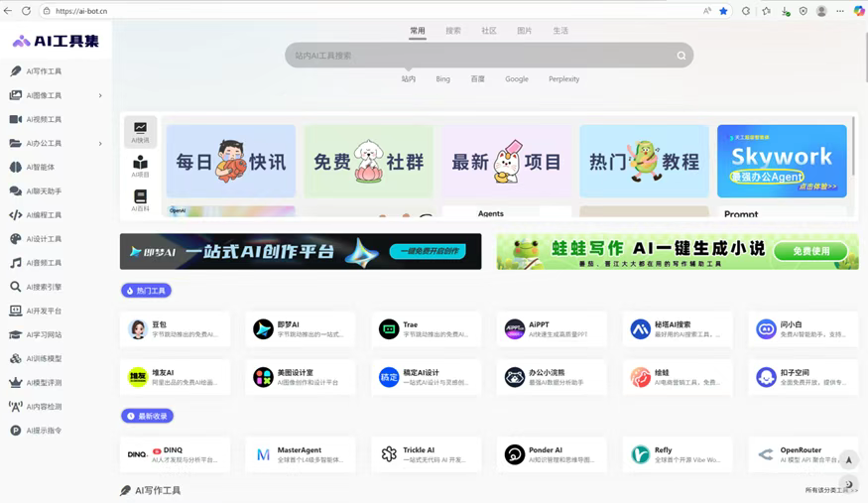Click the search magnifier icon
Viewport: 868px width, 503px height.
pos(682,56)
